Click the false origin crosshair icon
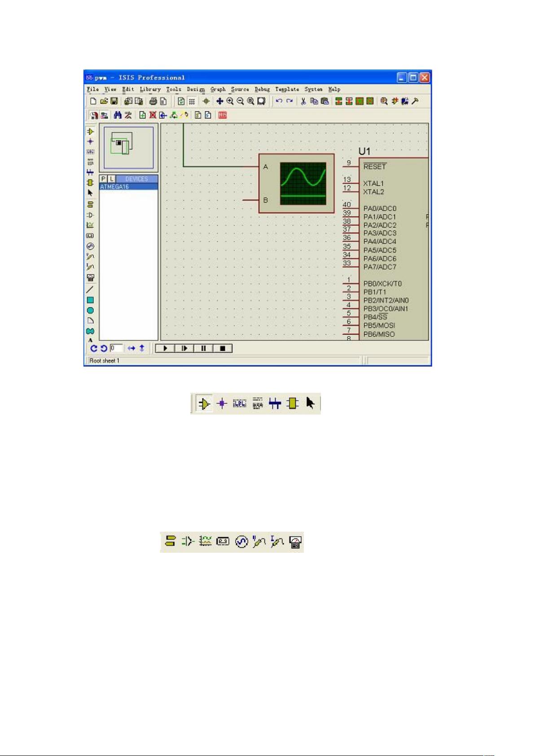This screenshot has height=756, width=535. (x=206, y=101)
